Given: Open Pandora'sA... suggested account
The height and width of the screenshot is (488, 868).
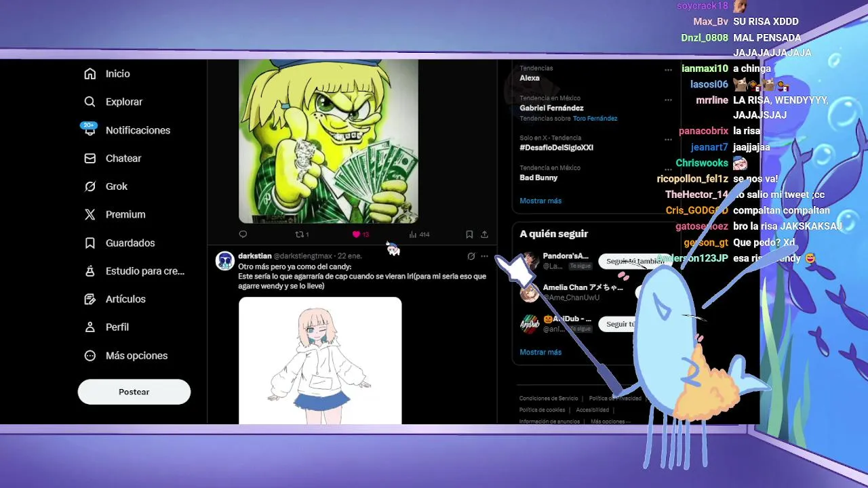Looking at the screenshot, I should 566,256.
